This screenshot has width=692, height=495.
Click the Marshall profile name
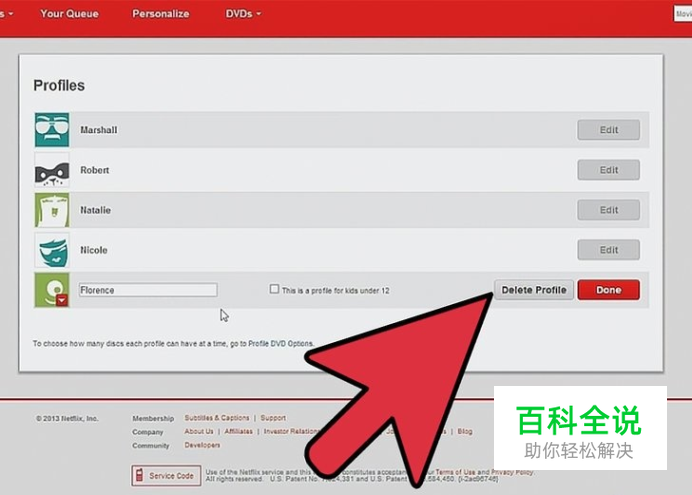(99, 130)
